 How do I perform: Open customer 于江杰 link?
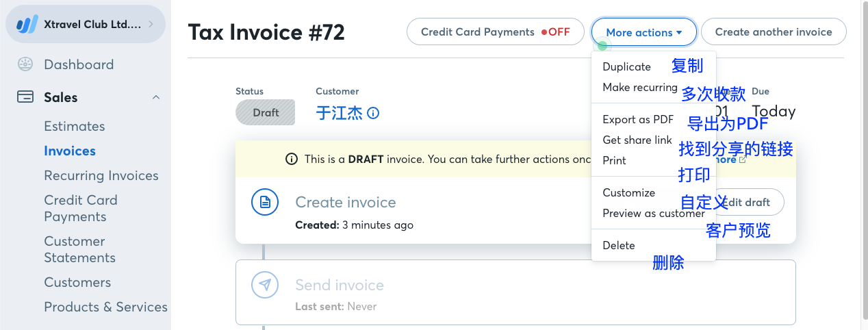(340, 113)
